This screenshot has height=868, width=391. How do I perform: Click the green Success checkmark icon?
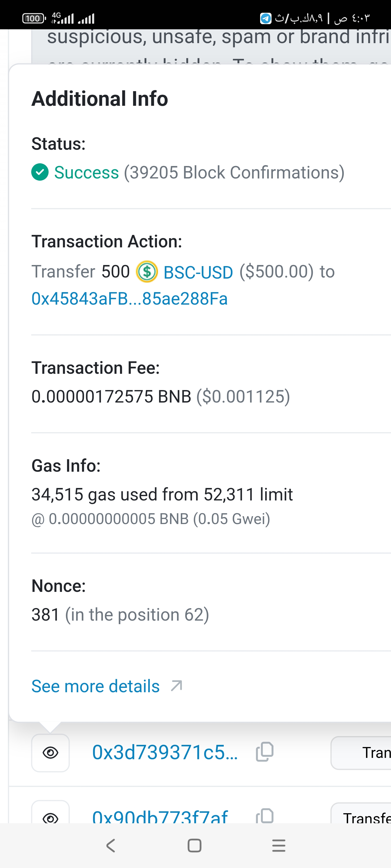[x=40, y=172]
